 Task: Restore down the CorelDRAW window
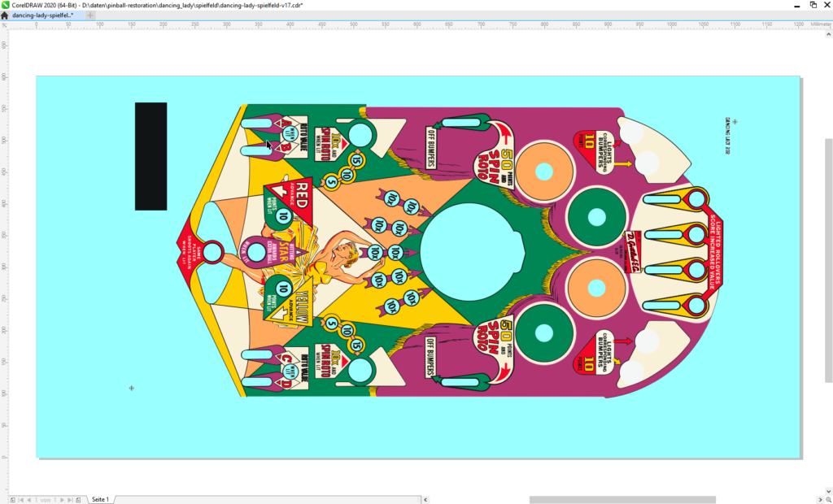click(813, 5)
